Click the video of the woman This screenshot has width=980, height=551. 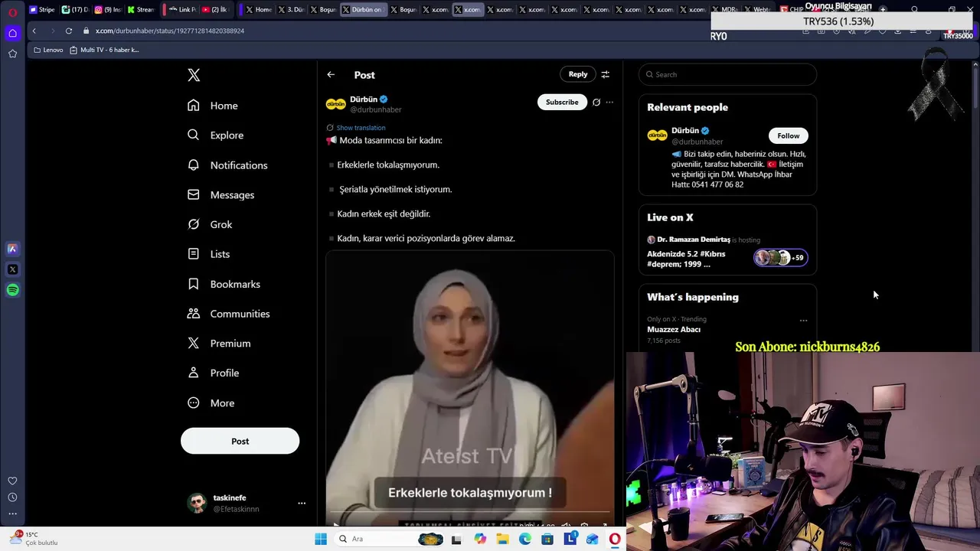click(x=469, y=386)
